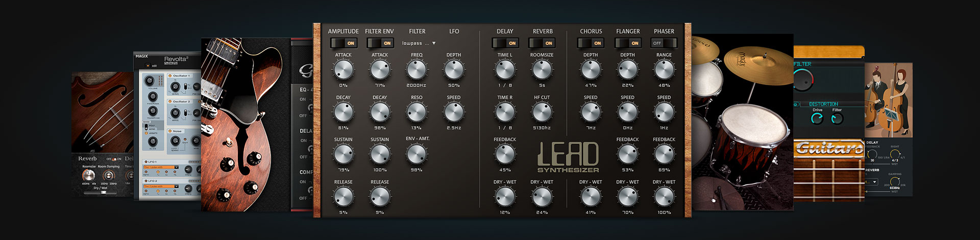Viewport: 980px width, 240px height.
Task: Click the Filter Env Decay knob
Action: 380,112
